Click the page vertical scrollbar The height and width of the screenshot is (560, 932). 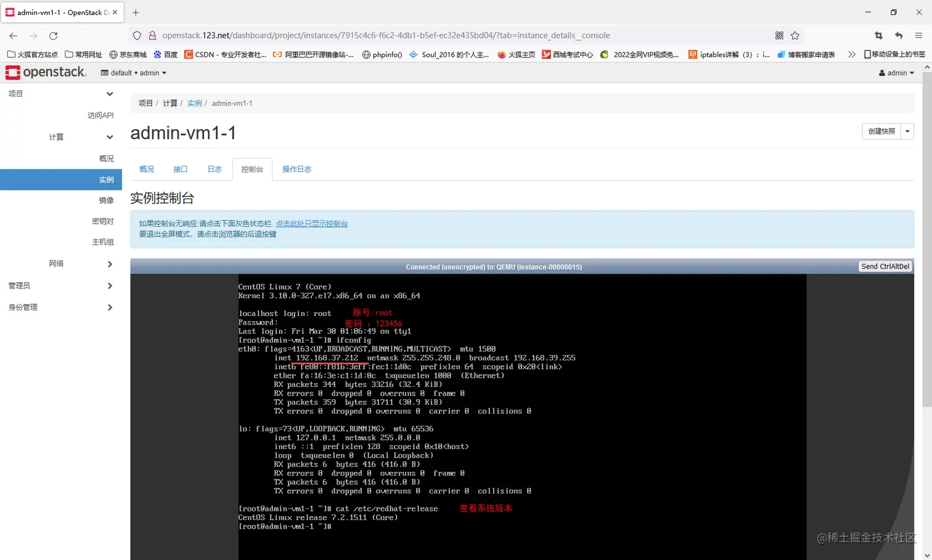(x=927, y=240)
